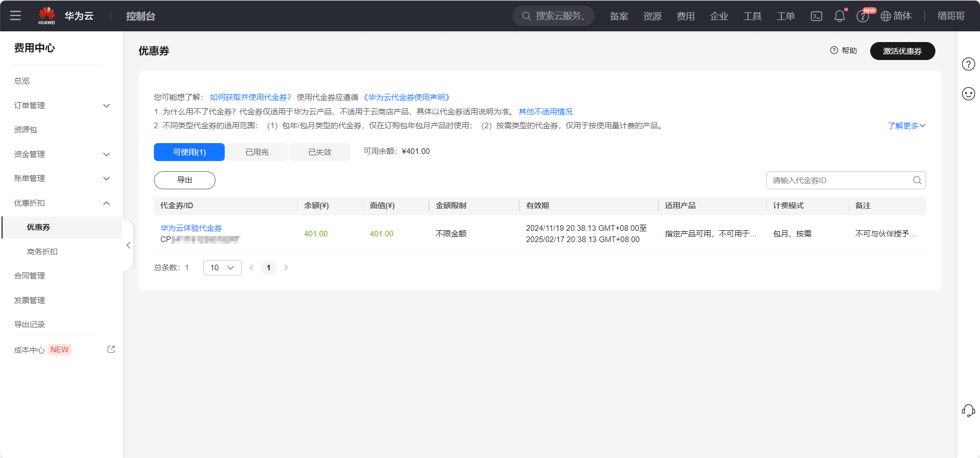The width and height of the screenshot is (980, 458).
Task: Open the notification bell
Action: click(x=839, y=16)
